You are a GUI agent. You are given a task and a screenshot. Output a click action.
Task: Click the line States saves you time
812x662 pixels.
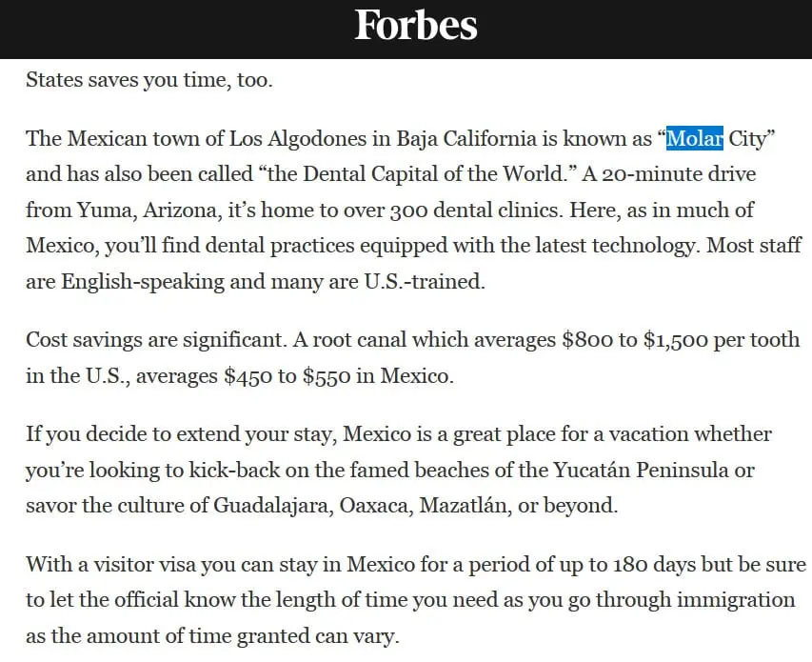[x=149, y=80]
